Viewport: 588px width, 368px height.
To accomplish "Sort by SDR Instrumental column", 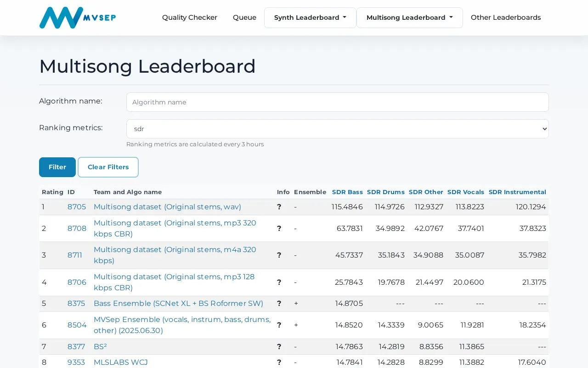I will (x=517, y=192).
